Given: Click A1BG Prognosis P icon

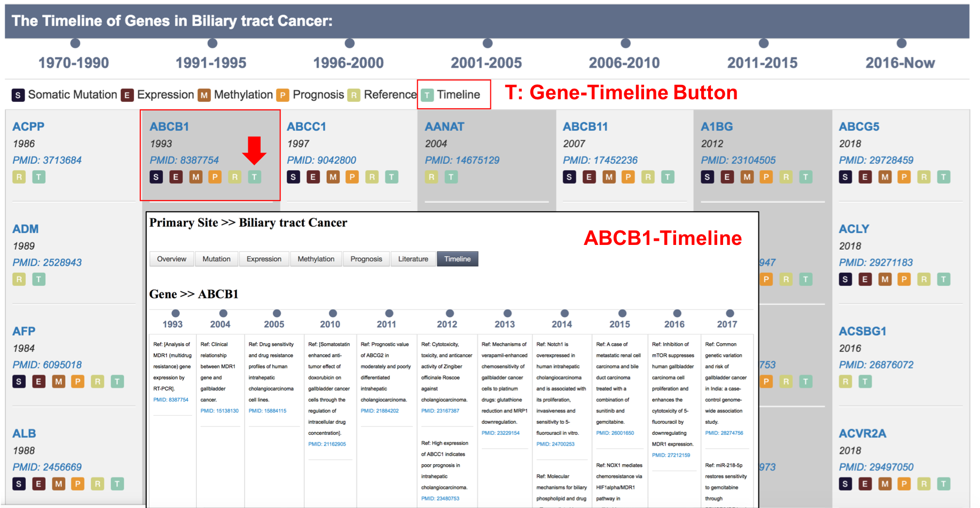Looking at the screenshot, I should click(766, 177).
